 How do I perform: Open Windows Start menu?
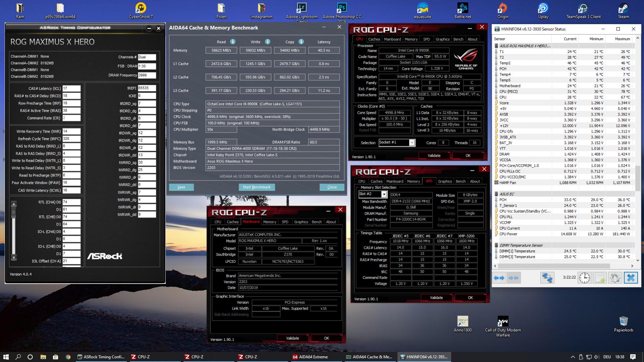click(6, 357)
